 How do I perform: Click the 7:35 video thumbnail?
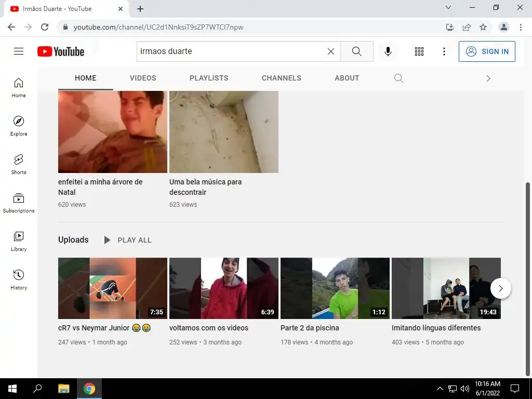[113, 288]
